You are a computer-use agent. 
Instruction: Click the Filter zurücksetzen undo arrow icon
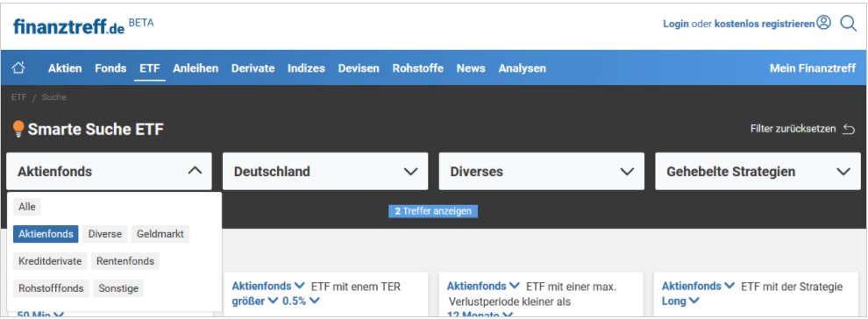point(849,129)
